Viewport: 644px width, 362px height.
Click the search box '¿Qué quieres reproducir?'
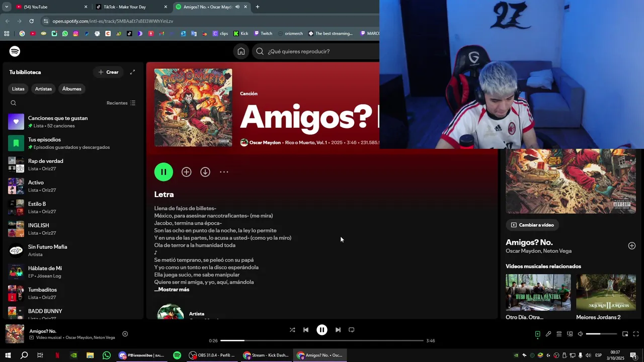[x=316, y=51]
